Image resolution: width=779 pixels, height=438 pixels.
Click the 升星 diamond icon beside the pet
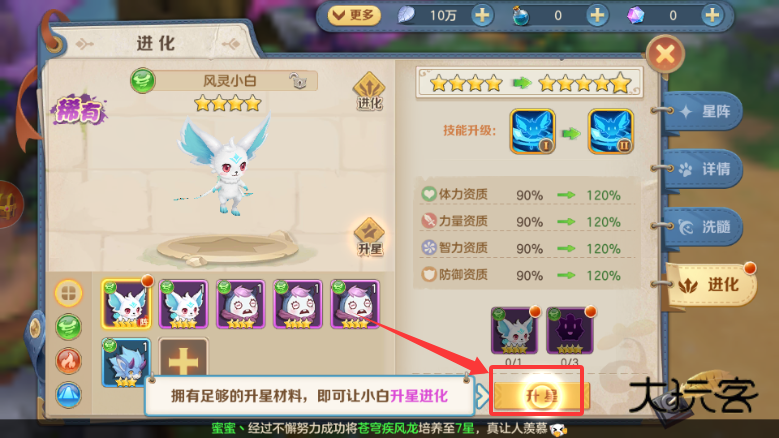[x=369, y=236]
